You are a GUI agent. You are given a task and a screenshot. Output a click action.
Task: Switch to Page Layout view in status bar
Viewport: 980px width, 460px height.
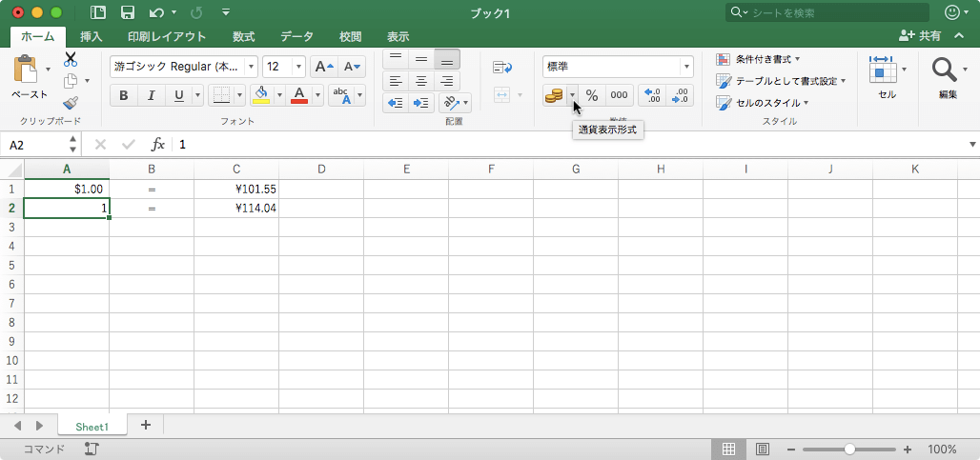click(x=762, y=450)
